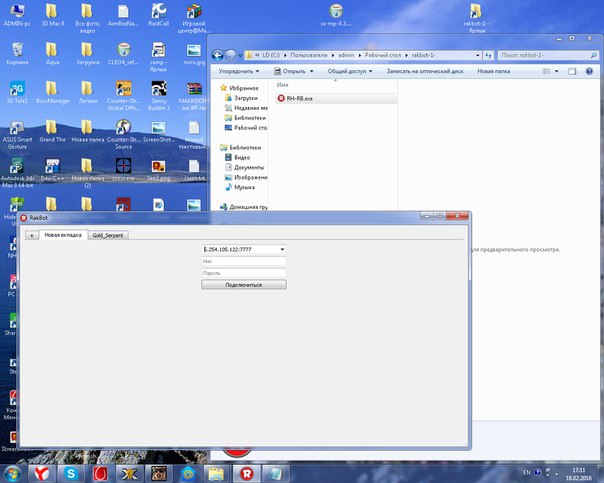604x483 pixels.
Task: Open the Корзина recycle bin icon
Action: pos(17,53)
